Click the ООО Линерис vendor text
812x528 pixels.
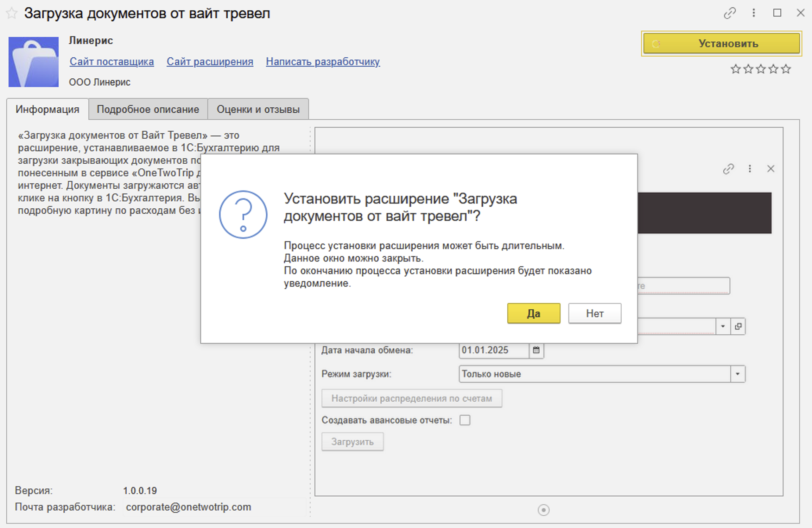(x=100, y=82)
